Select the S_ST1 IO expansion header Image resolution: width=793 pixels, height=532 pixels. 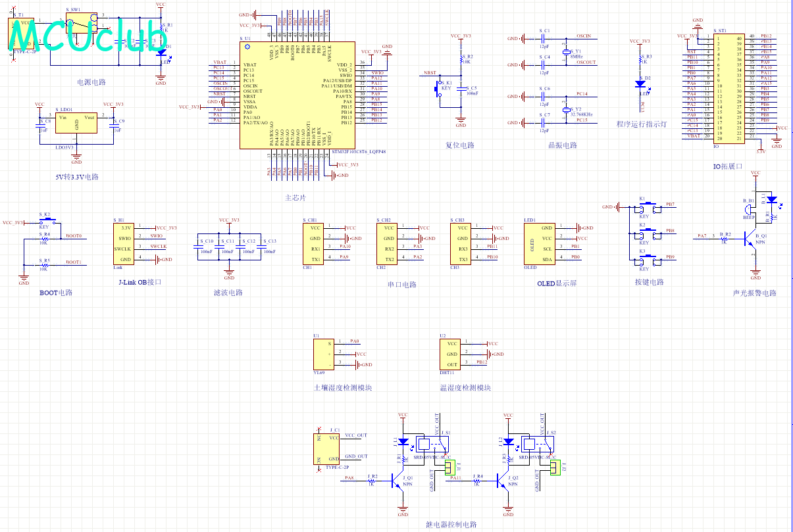coord(729,89)
